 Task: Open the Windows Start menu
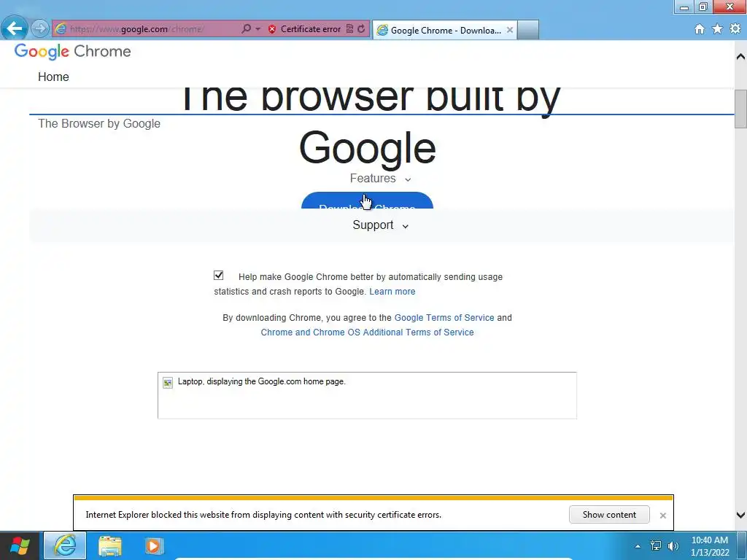20,545
